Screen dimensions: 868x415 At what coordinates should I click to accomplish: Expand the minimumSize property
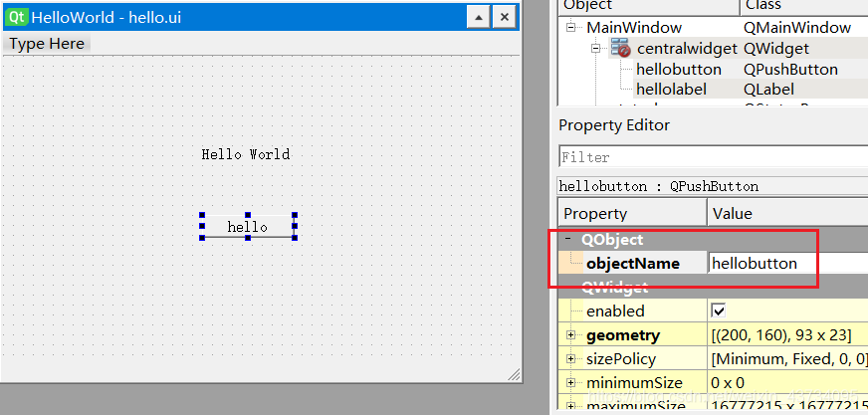570,383
